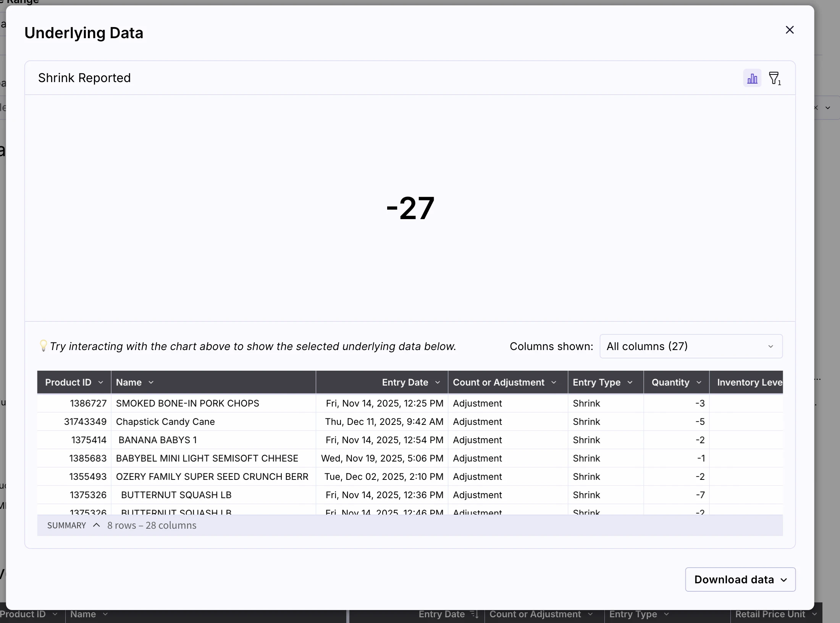Click the -27 metric value on the chart
Viewport: 840px width, 623px height.
[x=410, y=208]
